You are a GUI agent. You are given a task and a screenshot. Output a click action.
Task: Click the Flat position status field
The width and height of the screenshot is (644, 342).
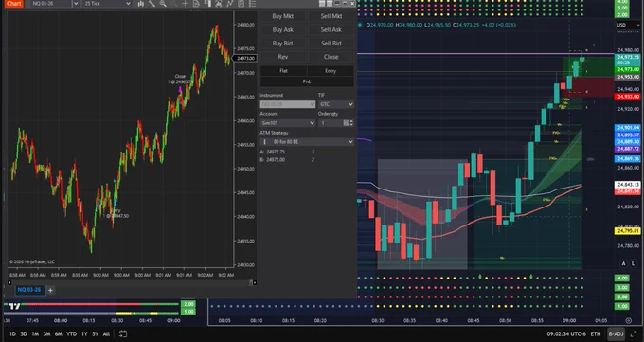coord(283,71)
